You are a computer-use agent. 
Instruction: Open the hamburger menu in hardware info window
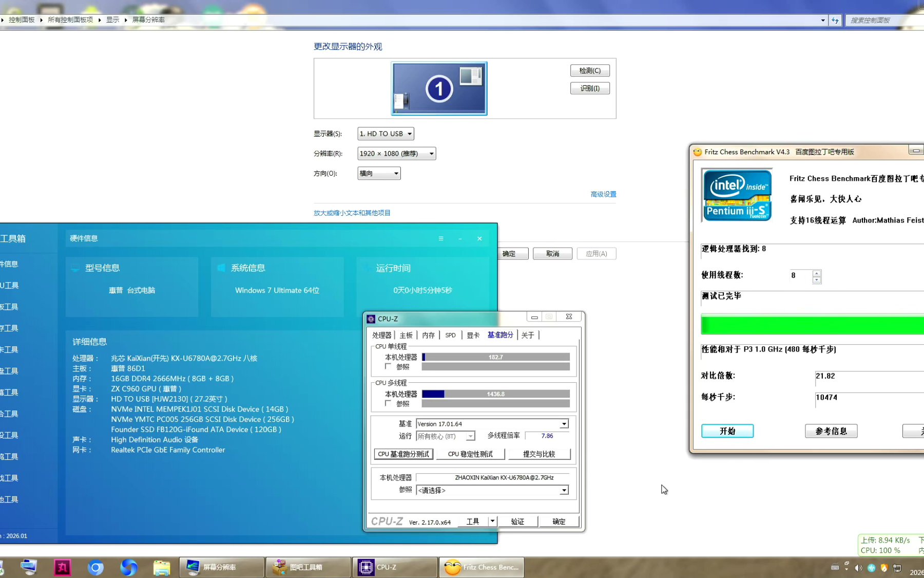[441, 238]
